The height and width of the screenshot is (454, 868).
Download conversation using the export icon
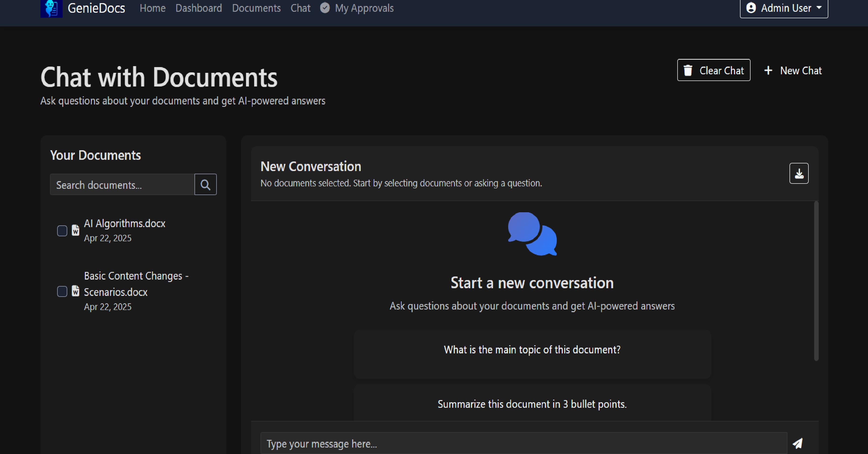pyautogui.click(x=799, y=173)
